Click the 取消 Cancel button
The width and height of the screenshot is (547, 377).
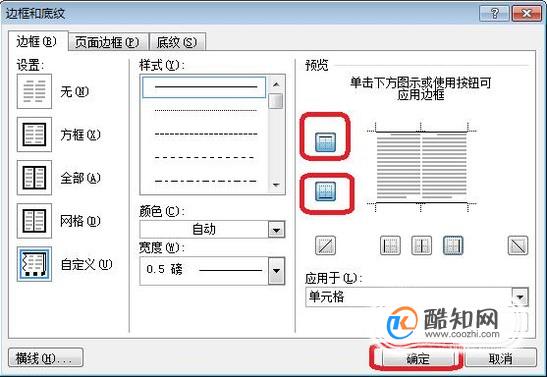(501, 358)
